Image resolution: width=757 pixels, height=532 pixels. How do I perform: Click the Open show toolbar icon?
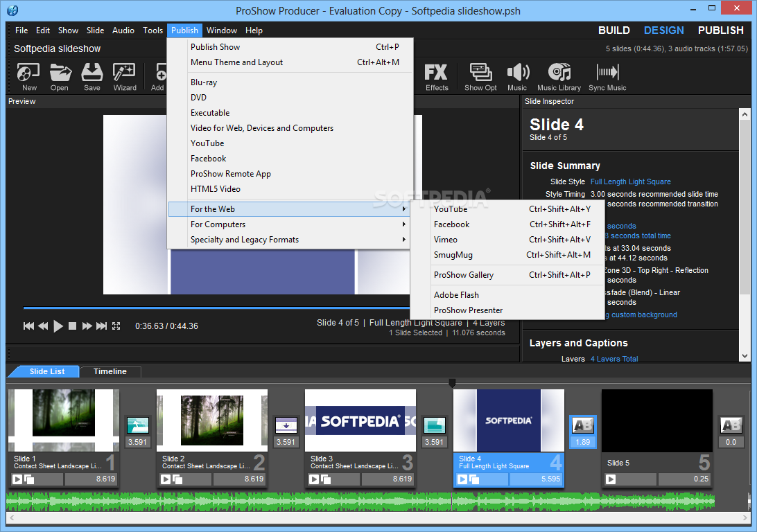60,77
